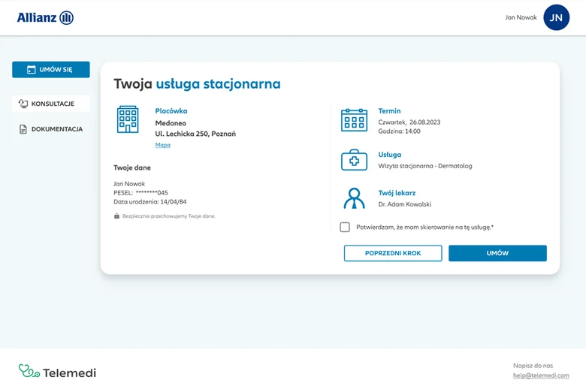Screen dimensions: 586x392
Task: Click the doctor icon next to Twój lekarz
Action: [355, 198]
